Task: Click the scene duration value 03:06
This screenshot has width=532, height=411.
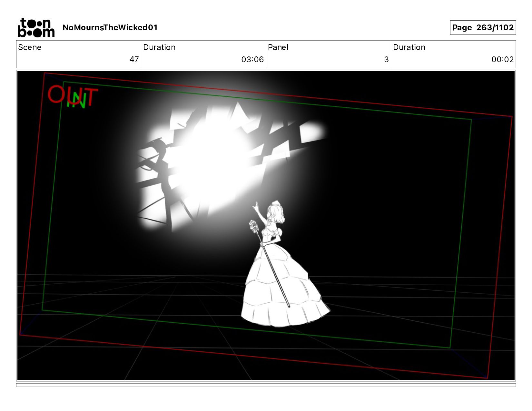Action: tap(252, 60)
